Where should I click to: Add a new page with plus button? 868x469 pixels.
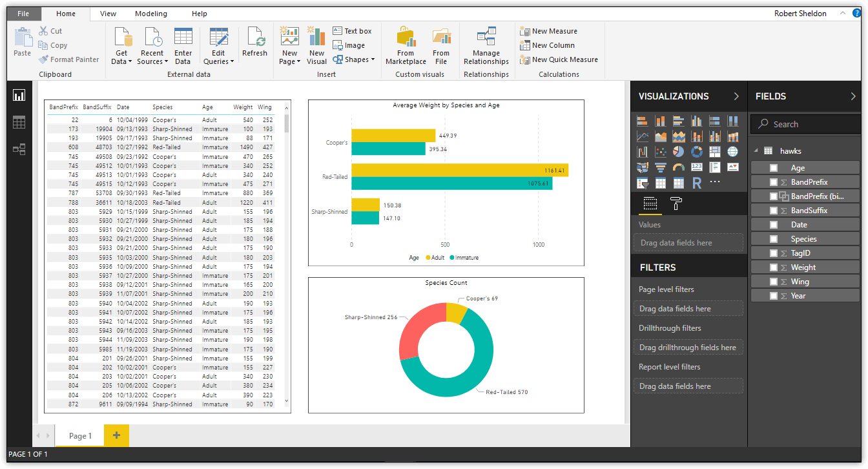tap(117, 435)
